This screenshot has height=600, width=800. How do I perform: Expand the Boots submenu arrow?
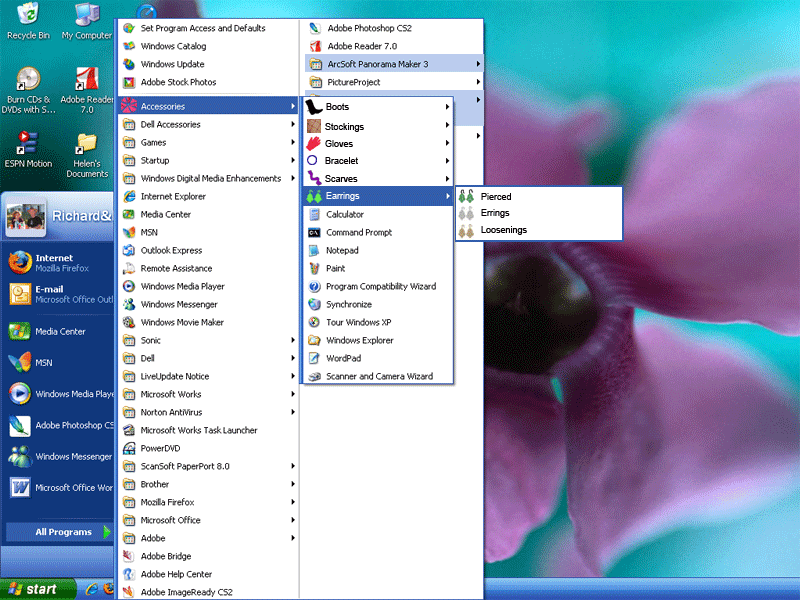pos(447,107)
